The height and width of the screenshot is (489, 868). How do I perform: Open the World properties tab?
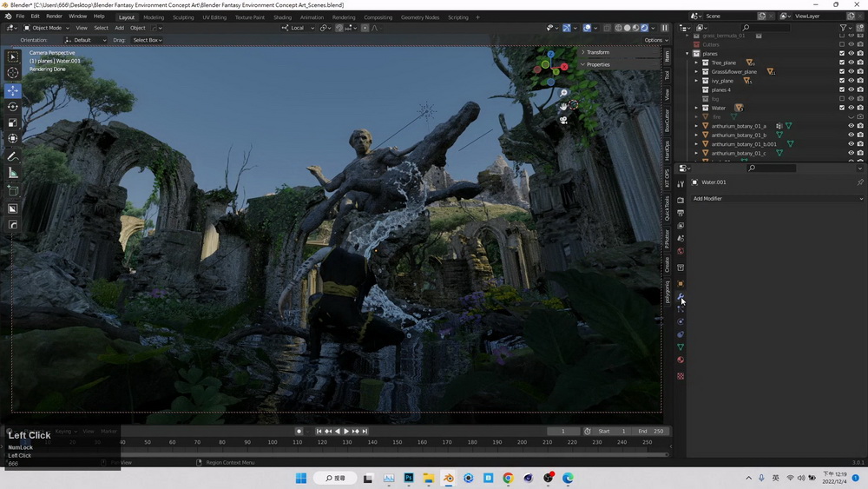point(681,251)
